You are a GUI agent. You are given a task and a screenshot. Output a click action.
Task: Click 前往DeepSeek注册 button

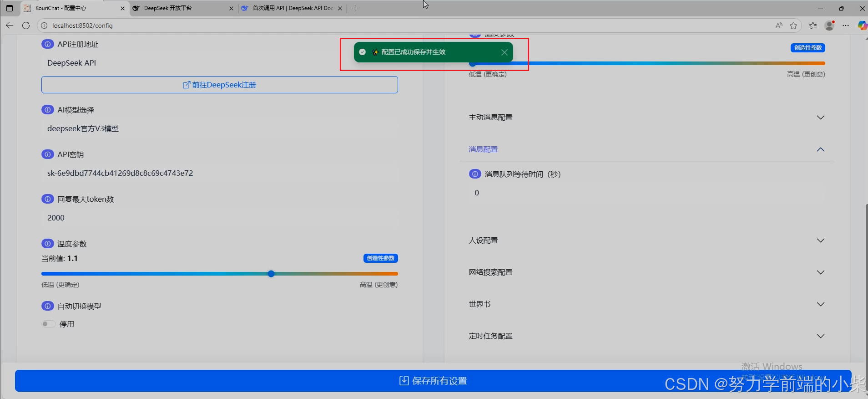[220, 85]
